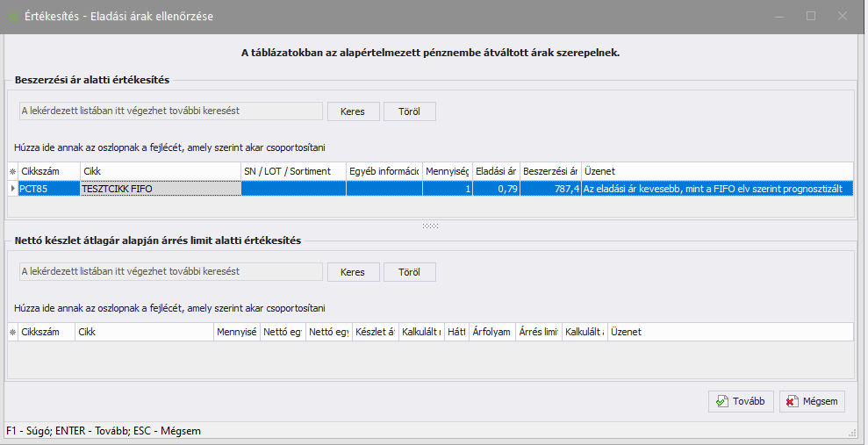868x445 pixels.
Task: Click the 0,79 Eladási ár cell
Action: coord(495,188)
